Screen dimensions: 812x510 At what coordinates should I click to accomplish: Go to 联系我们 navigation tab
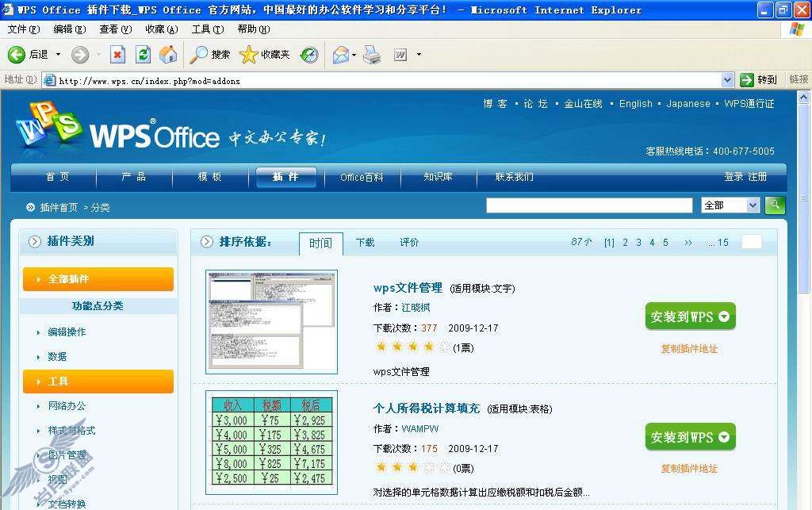(514, 177)
